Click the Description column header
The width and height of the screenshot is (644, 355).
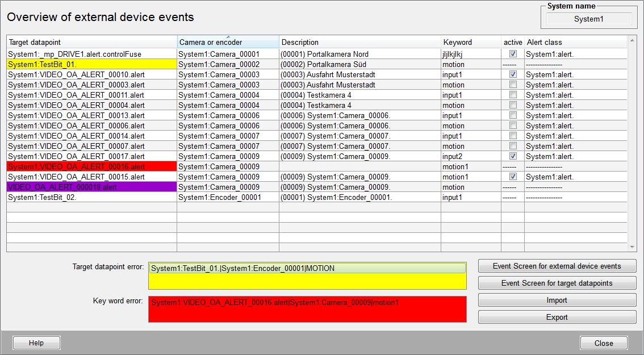click(x=359, y=43)
